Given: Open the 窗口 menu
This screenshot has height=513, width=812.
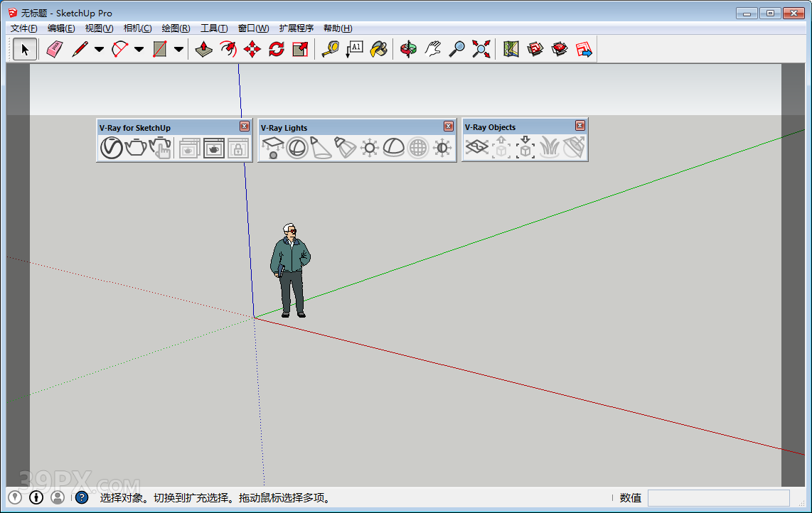Looking at the screenshot, I should coord(253,28).
